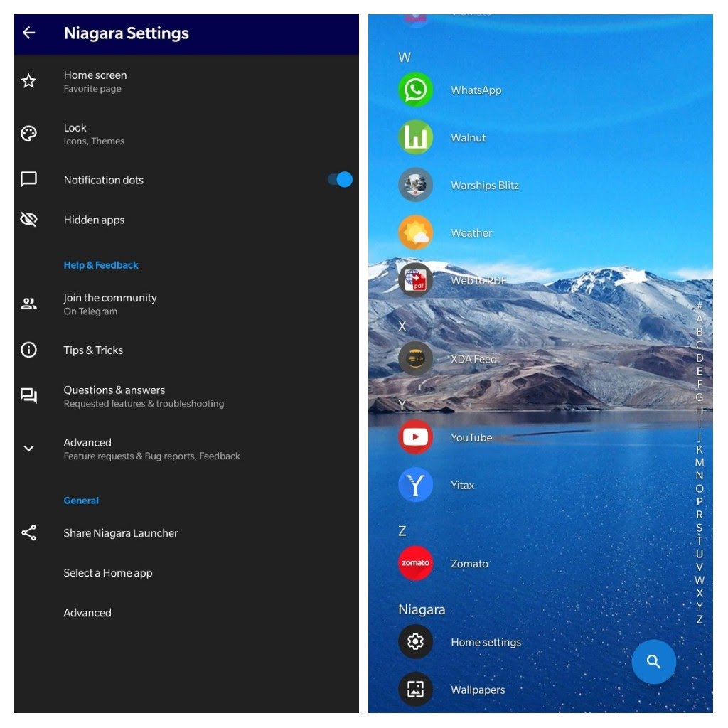The image size is (728, 728).
Task: Tap the blue search magnifier button
Action: click(653, 662)
